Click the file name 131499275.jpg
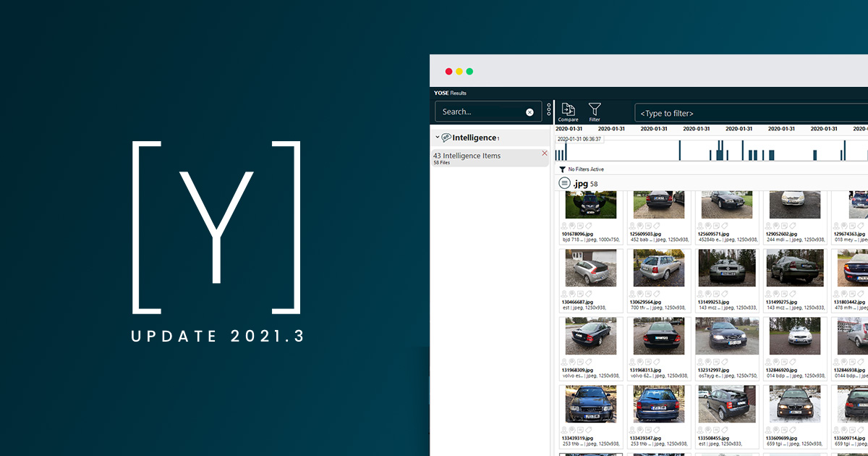The image size is (868, 456). coord(782,302)
